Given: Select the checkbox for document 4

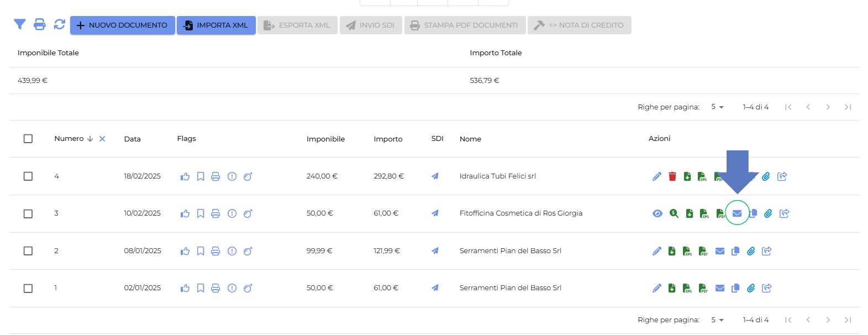Looking at the screenshot, I should [x=28, y=176].
